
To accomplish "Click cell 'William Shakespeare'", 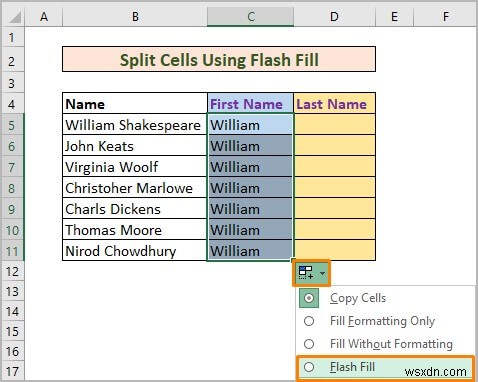I will pyautogui.click(x=135, y=125).
